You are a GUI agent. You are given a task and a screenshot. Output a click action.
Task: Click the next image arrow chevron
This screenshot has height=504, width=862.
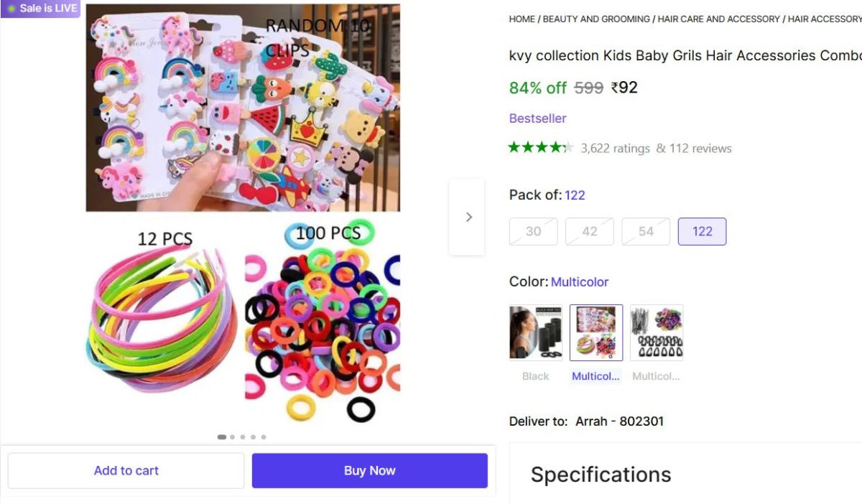tap(468, 217)
